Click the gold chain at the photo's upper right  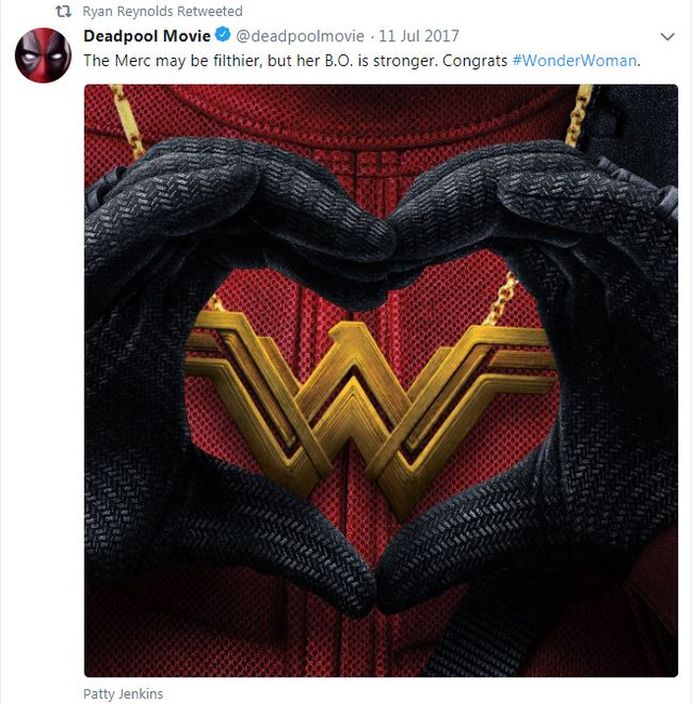pyautogui.click(x=579, y=114)
